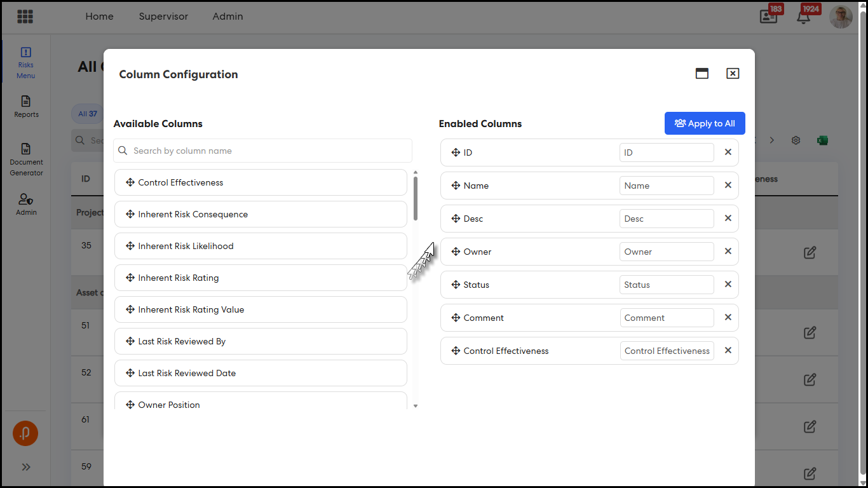Open Document Generator in sidebar
Image resolution: width=868 pixels, height=488 pixels.
[26, 159]
